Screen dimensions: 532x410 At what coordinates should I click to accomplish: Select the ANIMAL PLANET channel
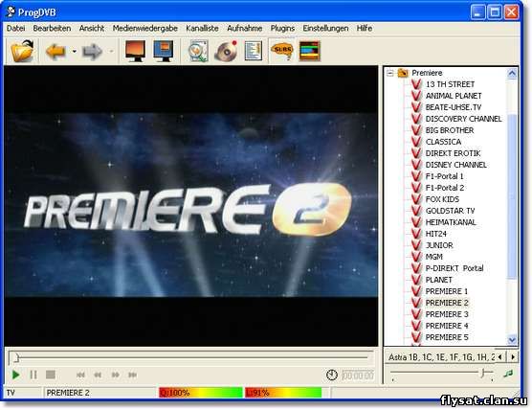[454, 96]
